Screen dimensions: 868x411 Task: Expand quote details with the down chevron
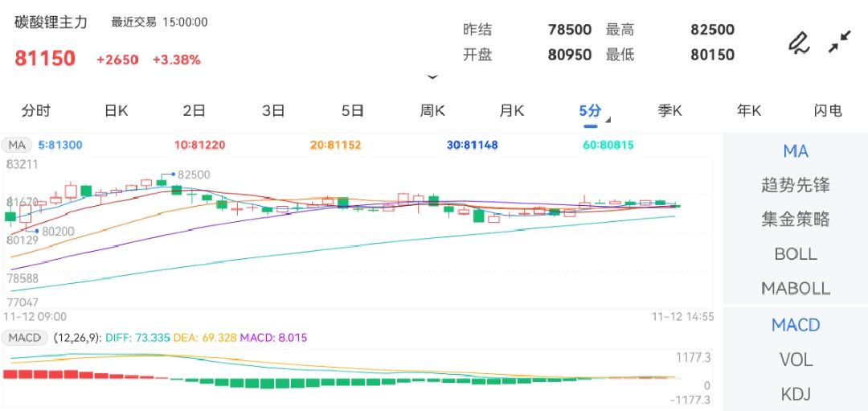(x=432, y=77)
